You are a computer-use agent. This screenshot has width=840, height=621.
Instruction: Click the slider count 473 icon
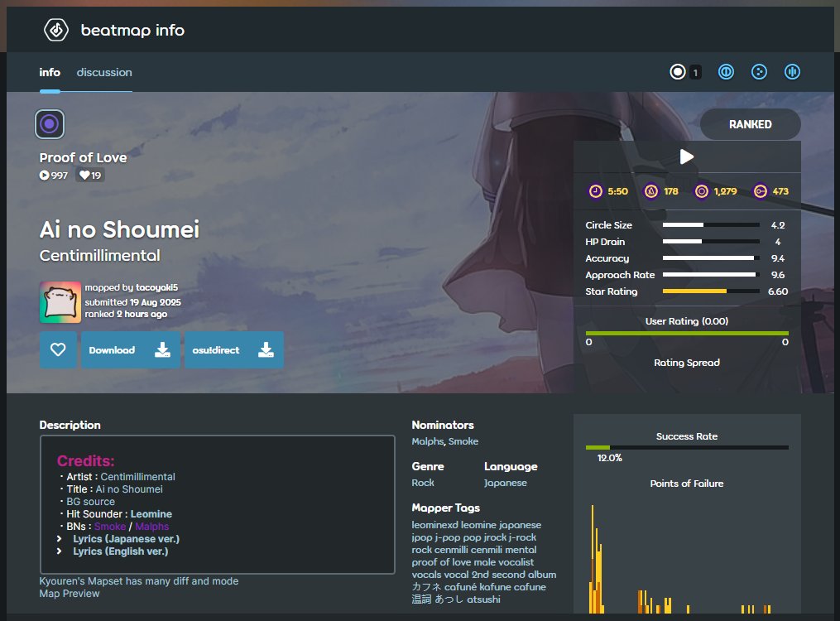pos(761,191)
